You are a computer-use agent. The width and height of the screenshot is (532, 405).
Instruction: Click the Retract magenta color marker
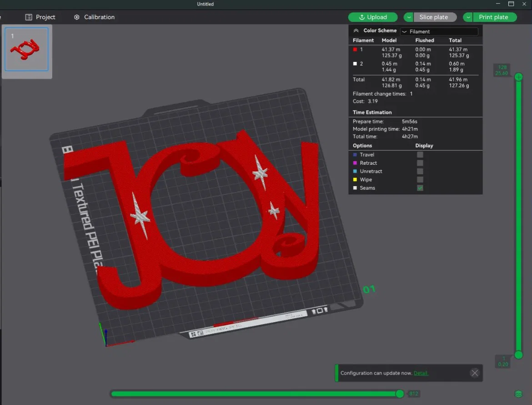(x=355, y=163)
